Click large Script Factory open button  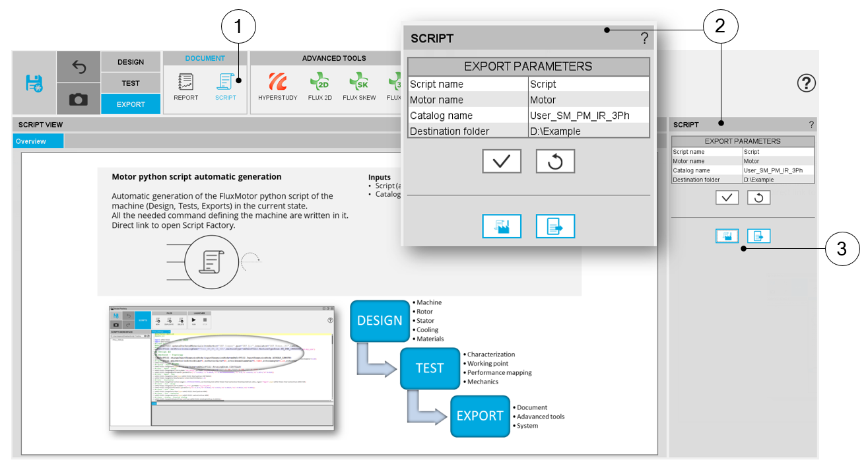[x=502, y=226]
